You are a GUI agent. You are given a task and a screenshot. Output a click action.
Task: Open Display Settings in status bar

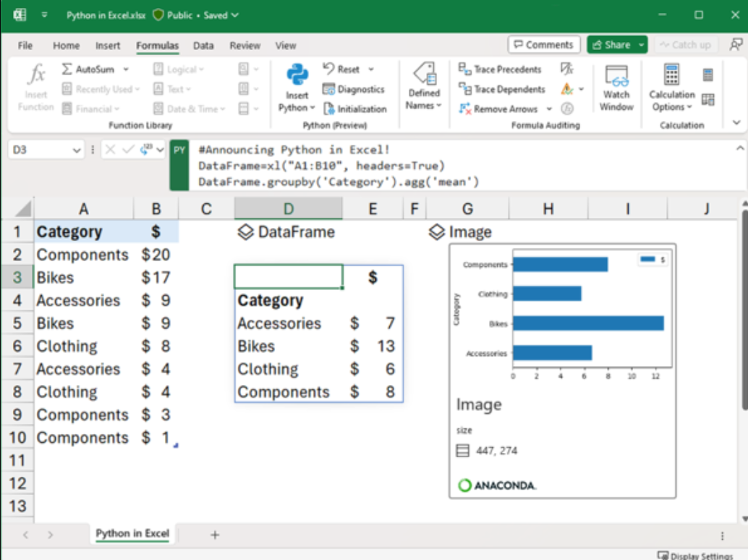695,556
